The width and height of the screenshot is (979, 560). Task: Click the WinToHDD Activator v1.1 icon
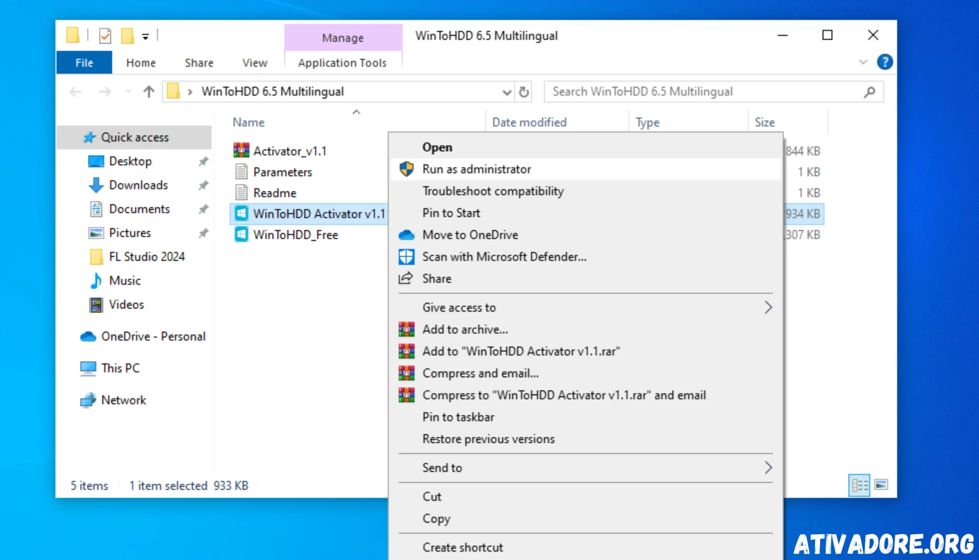pos(240,213)
